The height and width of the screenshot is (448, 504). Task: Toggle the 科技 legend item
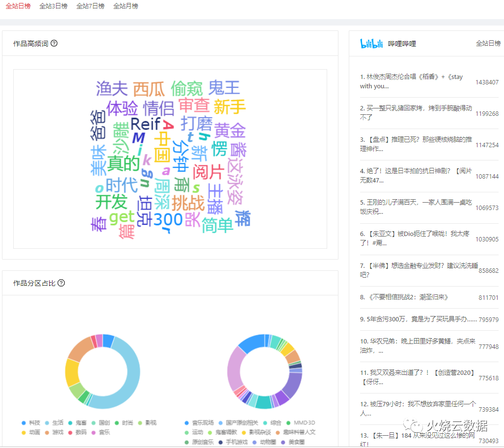tap(31, 422)
